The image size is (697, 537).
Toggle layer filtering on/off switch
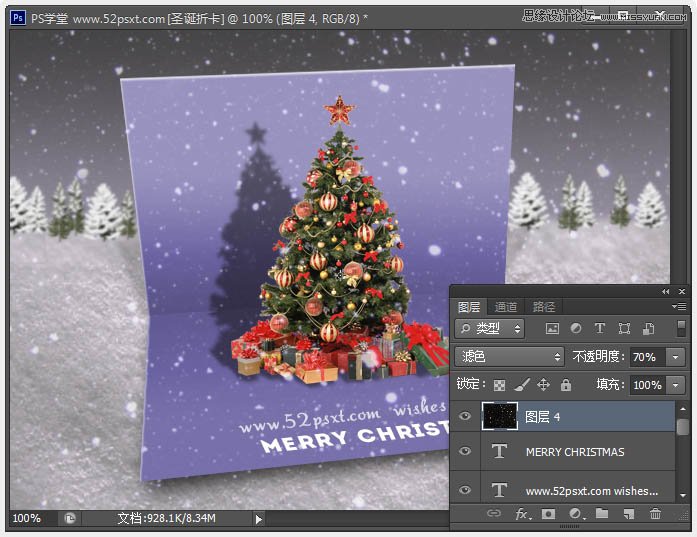click(681, 329)
